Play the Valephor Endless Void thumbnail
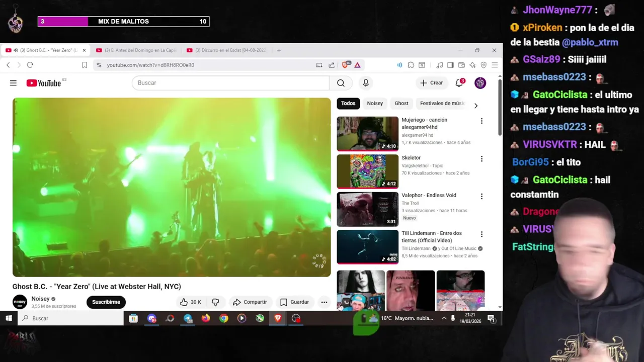This screenshot has width=644, height=362. pyautogui.click(x=367, y=209)
